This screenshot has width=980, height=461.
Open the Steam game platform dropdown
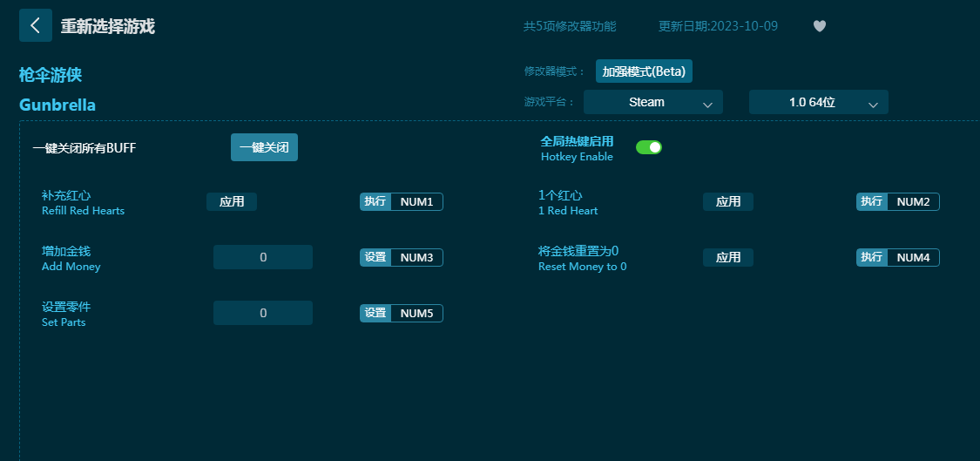point(652,102)
